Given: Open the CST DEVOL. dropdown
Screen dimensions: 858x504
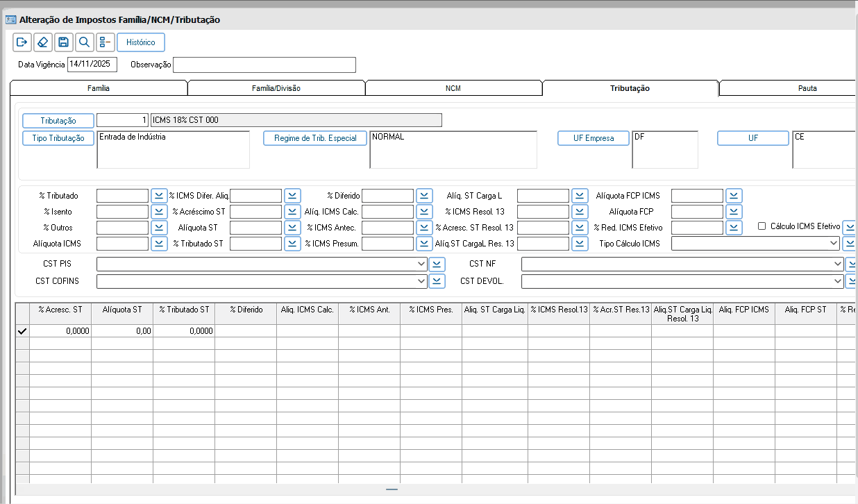Looking at the screenshot, I should (x=838, y=281).
